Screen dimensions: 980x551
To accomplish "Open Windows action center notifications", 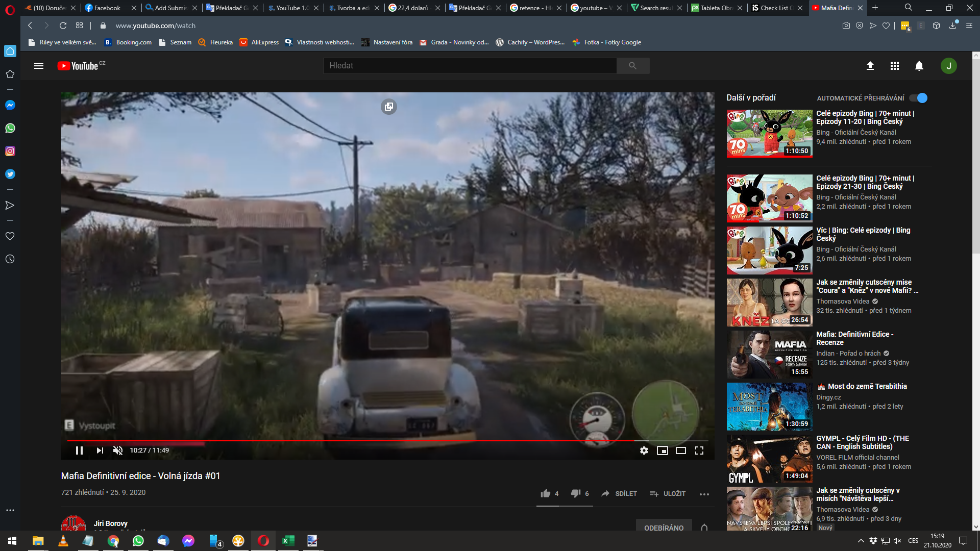I will [x=963, y=541].
